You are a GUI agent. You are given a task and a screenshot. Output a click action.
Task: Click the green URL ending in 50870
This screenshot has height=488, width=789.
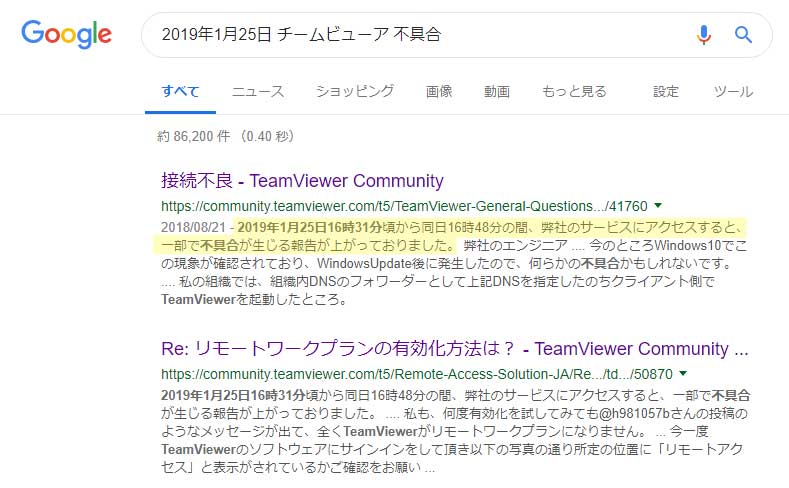coord(417,374)
